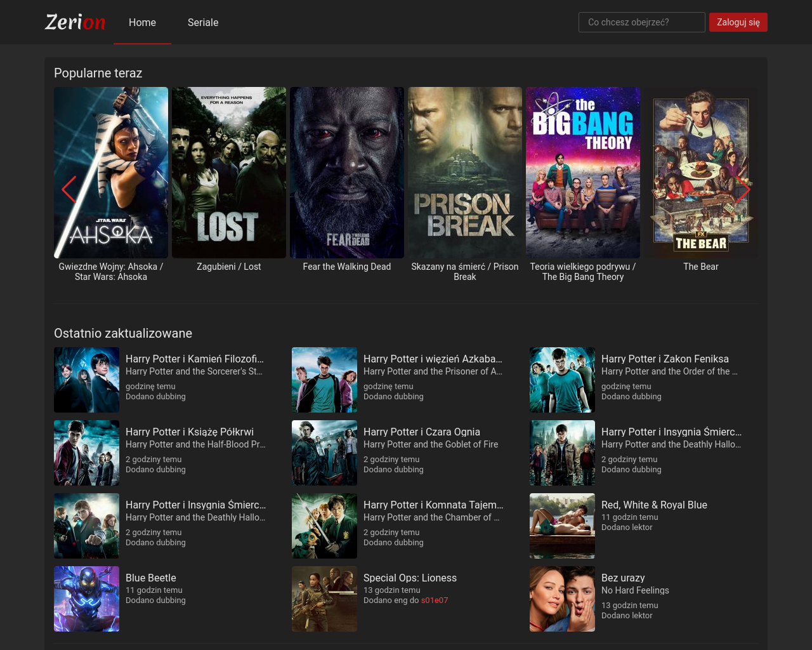The image size is (812, 650).
Task: Click 'Red, White & Royal Blue' title
Action: [654, 505]
